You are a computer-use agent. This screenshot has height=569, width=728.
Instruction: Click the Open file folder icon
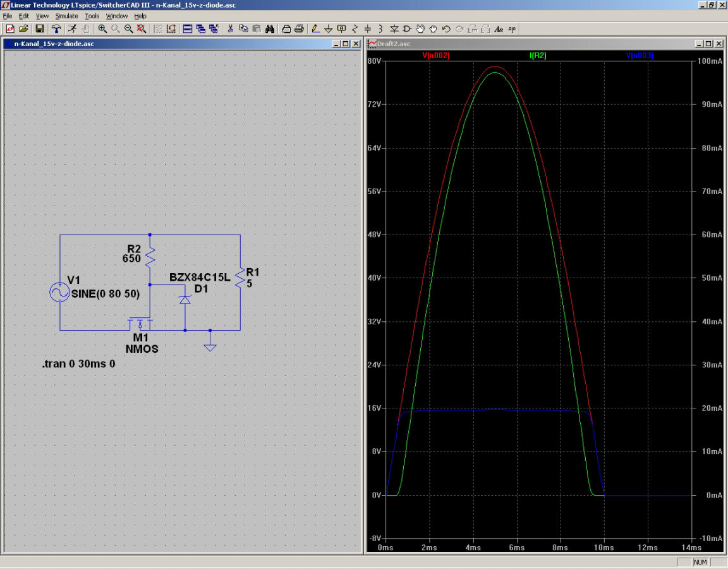(23, 29)
